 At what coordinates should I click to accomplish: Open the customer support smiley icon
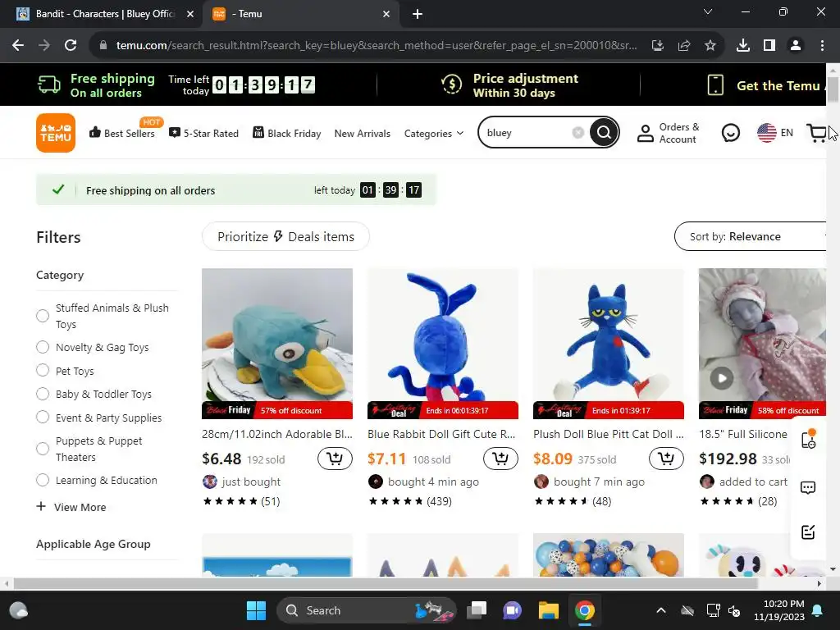[x=731, y=133]
